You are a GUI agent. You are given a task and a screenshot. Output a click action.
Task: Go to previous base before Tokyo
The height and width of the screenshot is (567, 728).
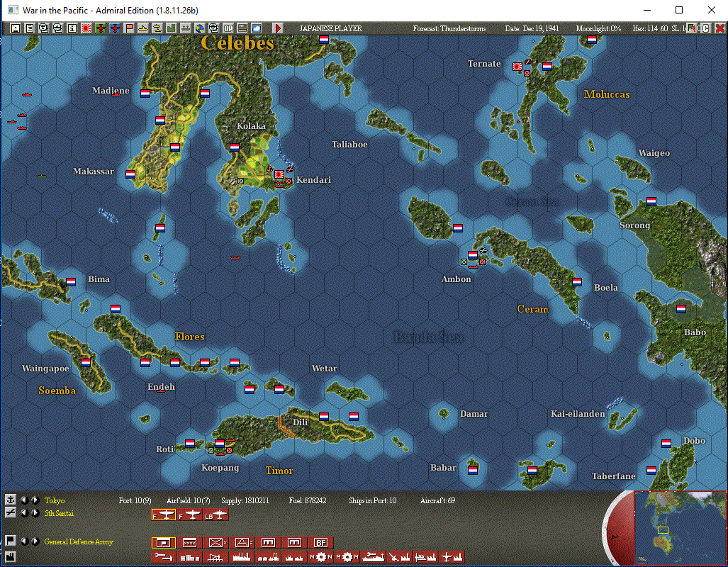(x=24, y=500)
